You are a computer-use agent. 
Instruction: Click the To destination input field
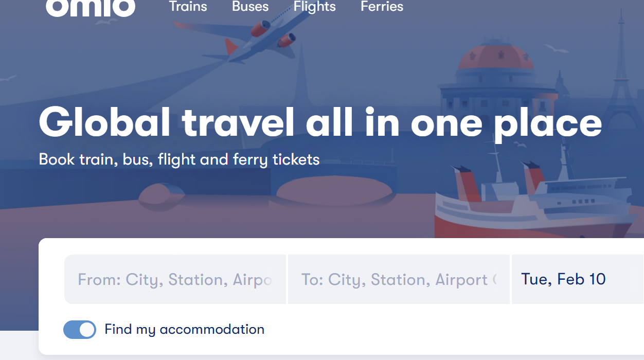coord(399,280)
